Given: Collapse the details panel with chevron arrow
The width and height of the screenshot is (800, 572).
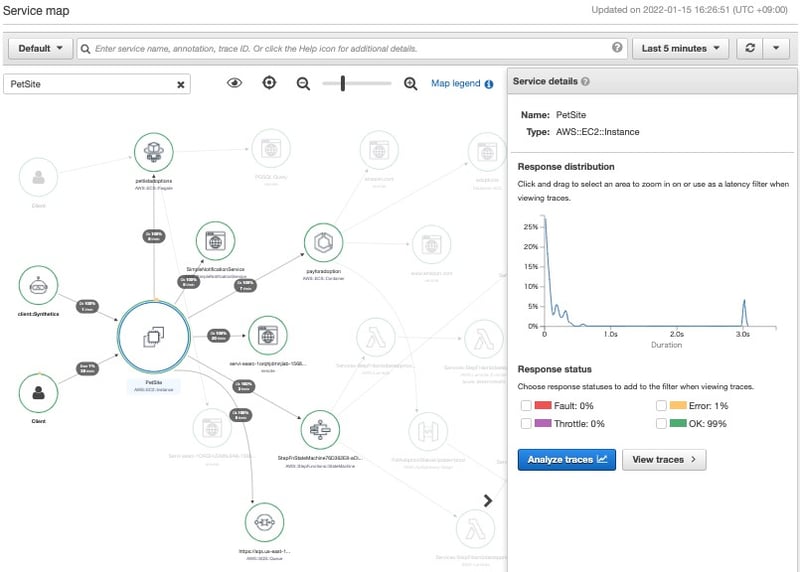Looking at the screenshot, I should (x=488, y=501).
